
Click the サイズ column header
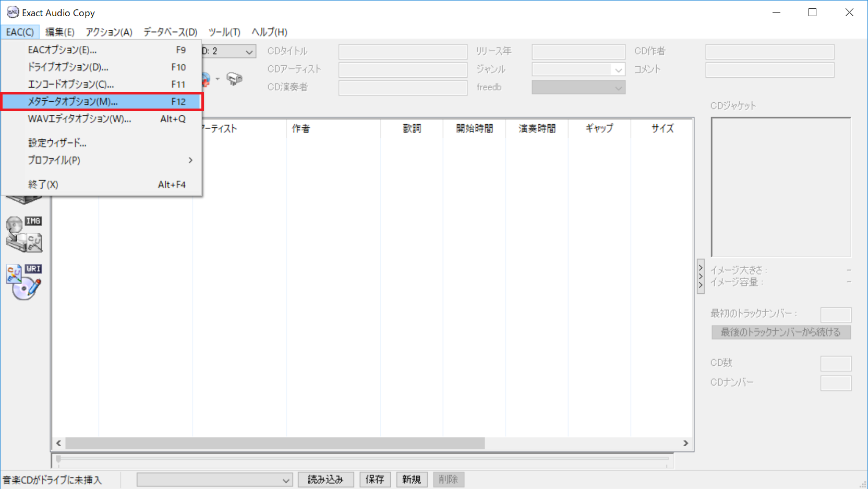tap(662, 128)
